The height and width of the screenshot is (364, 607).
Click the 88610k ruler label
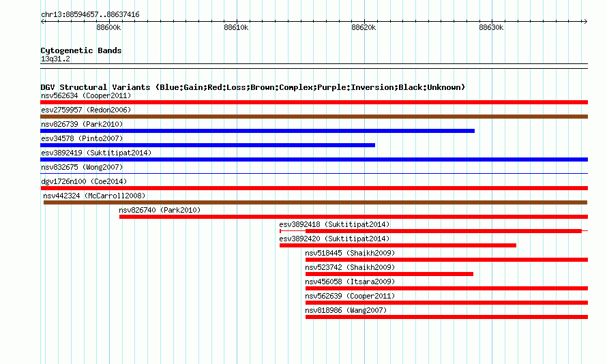[x=236, y=27]
